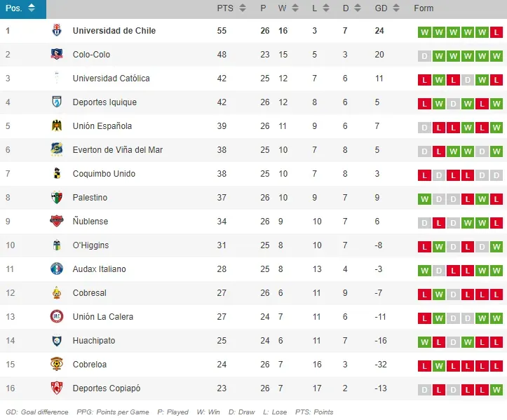Sort table by P played column
507x420 pixels.
[x=264, y=8]
